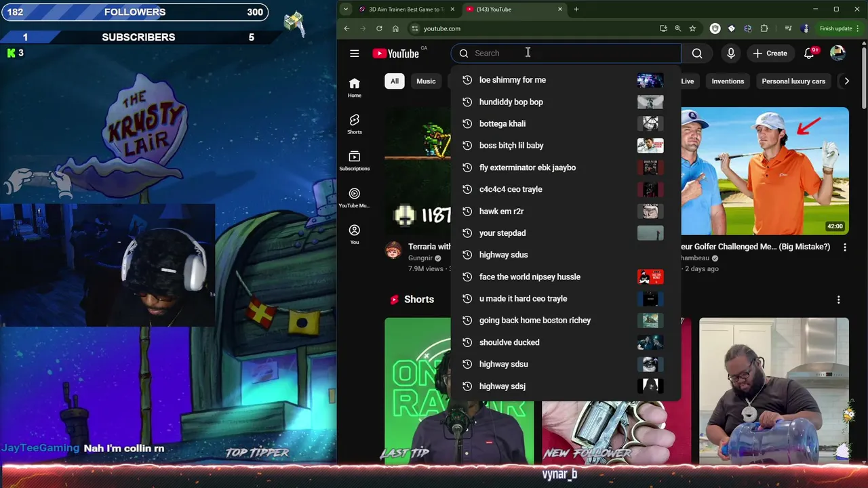
Task: Open the golfer challenge video thumbnail
Action: click(765, 171)
